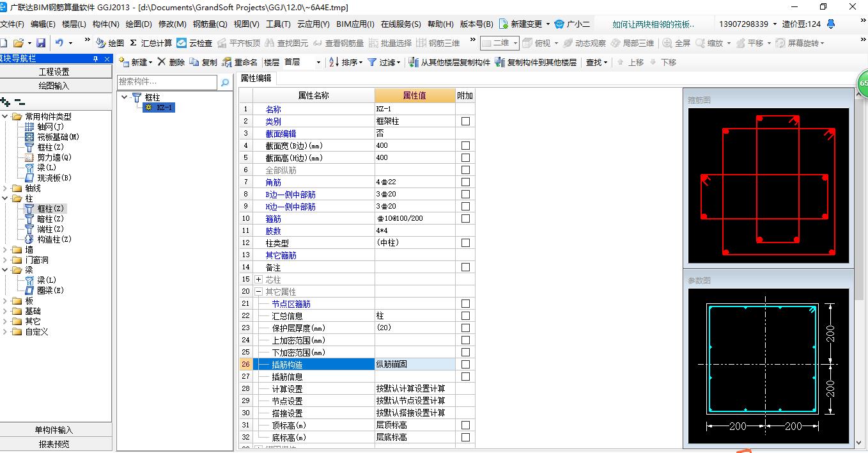The image size is (868, 453).
Task: Toggle 附加 checkbox for 截面宽(B边) row
Action: pyautogui.click(x=465, y=145)
